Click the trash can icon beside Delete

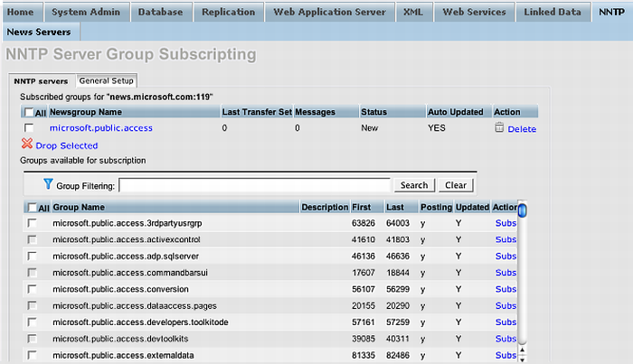[x=499, y=127]
